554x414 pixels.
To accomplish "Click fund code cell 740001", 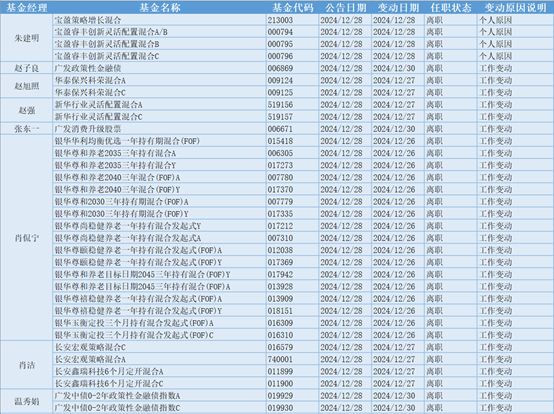I will pos(293,359).
